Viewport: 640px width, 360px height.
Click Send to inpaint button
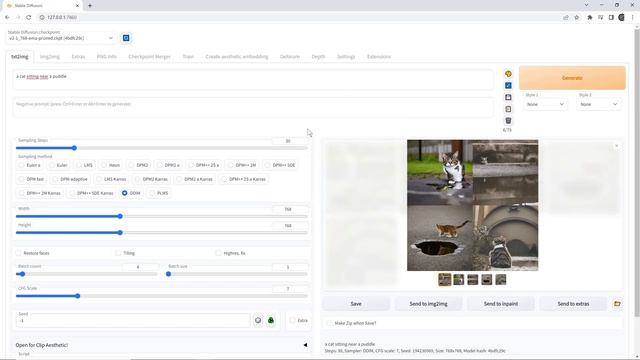pyautogui.click(x=501, y=304)
